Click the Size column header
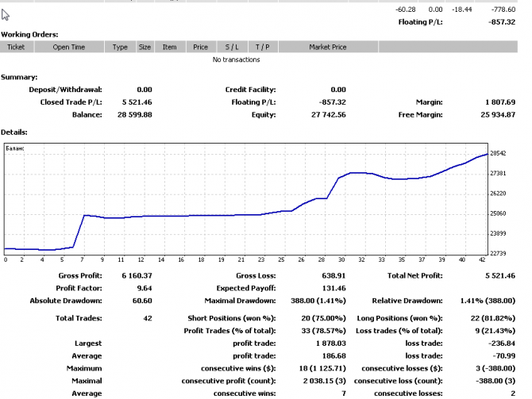This screenshot has height=399, width=532. pos(145,47)
